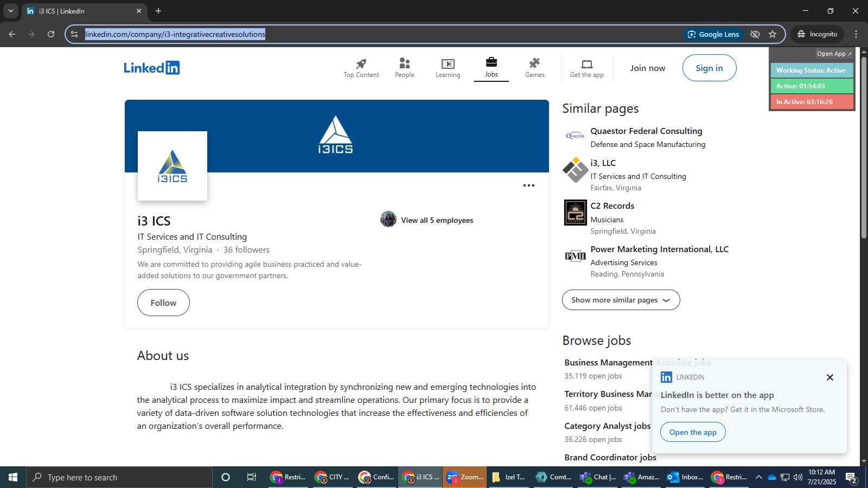This screenshot has height=488, width=868.
Task: Close the LinkedIn app notification popup
Action: point(829,377)
